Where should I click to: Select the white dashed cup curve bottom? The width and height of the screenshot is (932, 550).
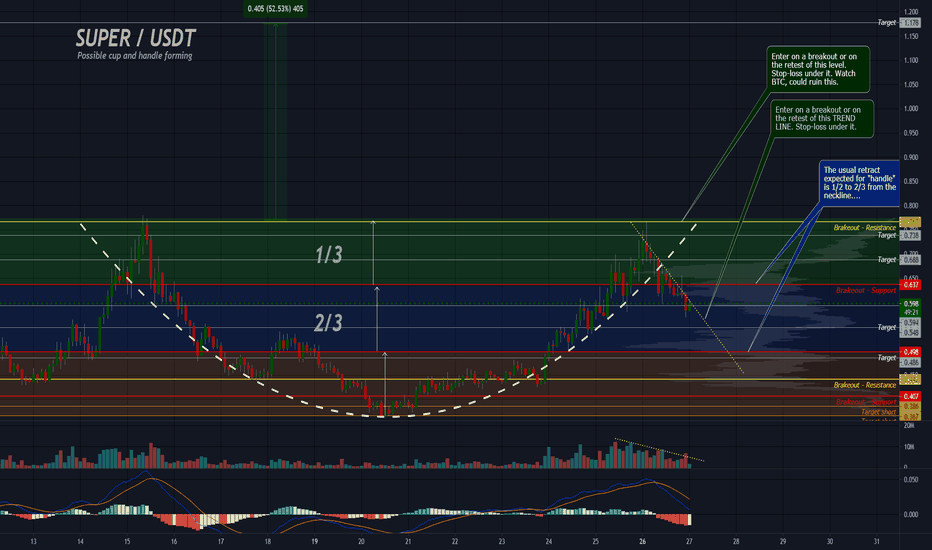(386, 416)
